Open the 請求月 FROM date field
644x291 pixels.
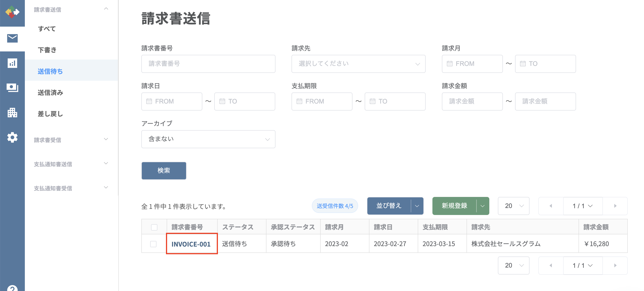click(x=472, y=64)
